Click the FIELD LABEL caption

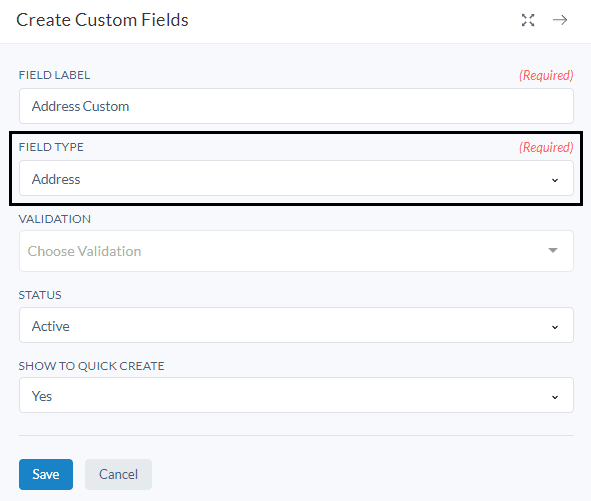click(54, 75)
